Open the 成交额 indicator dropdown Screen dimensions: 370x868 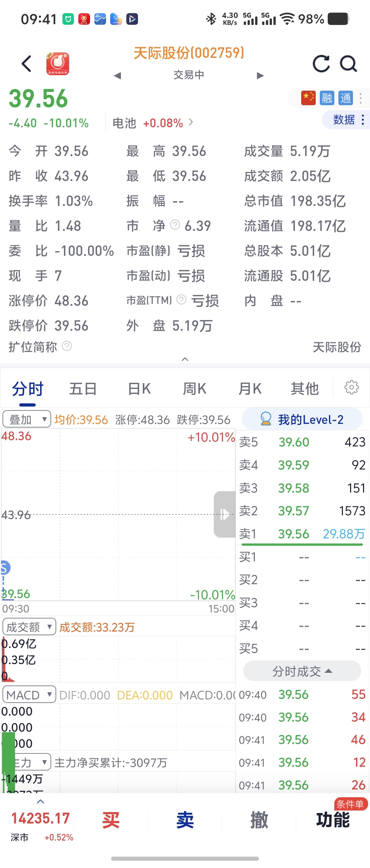click(29, 627)
